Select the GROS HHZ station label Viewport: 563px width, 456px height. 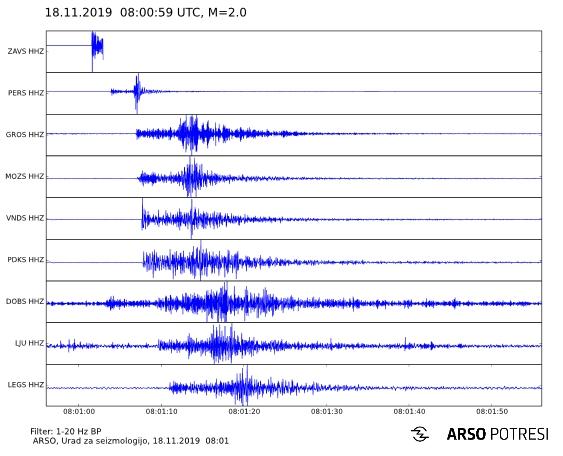click(x=25, y=135)
